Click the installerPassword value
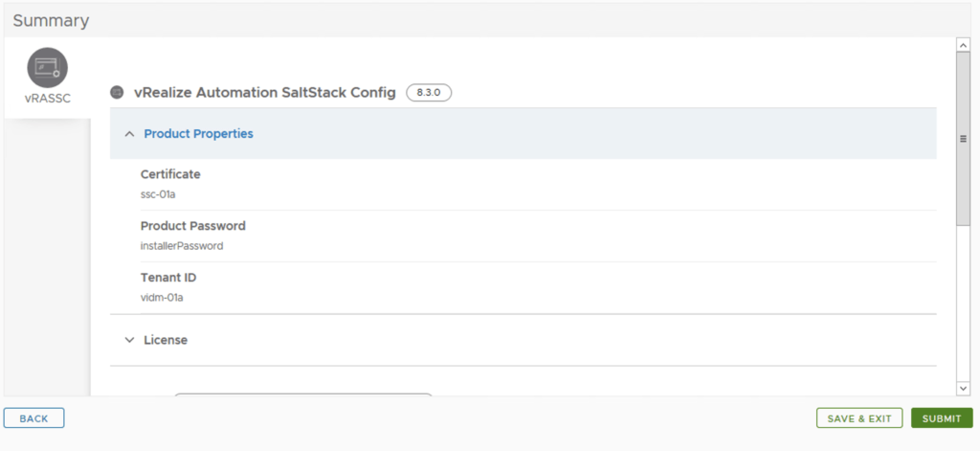 point(182,246)
